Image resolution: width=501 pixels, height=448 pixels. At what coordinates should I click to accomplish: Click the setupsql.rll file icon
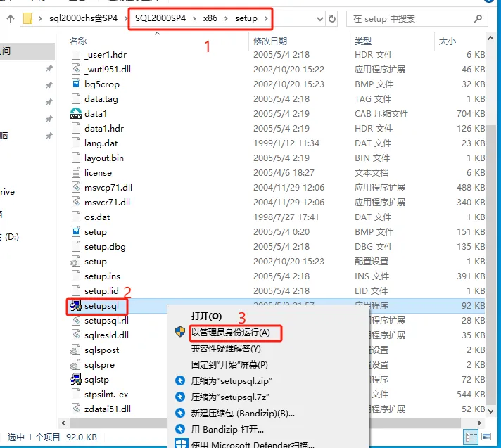coord(76,321)
